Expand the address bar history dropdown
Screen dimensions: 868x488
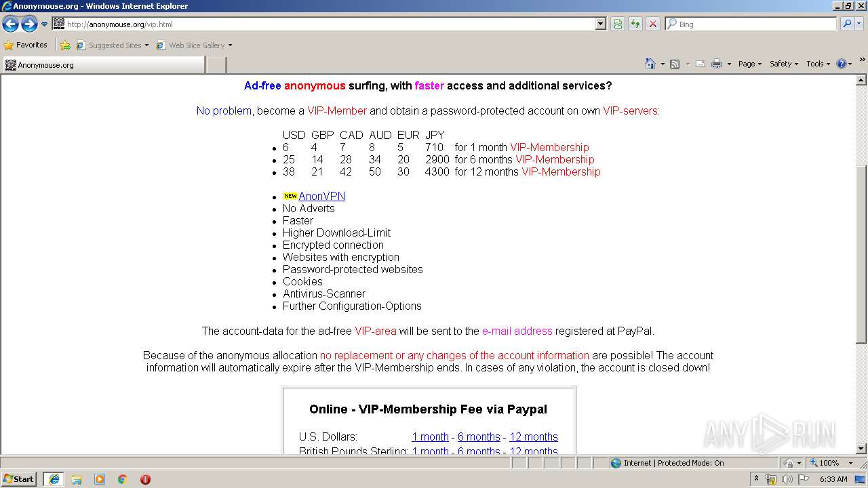tap(601, 24)
